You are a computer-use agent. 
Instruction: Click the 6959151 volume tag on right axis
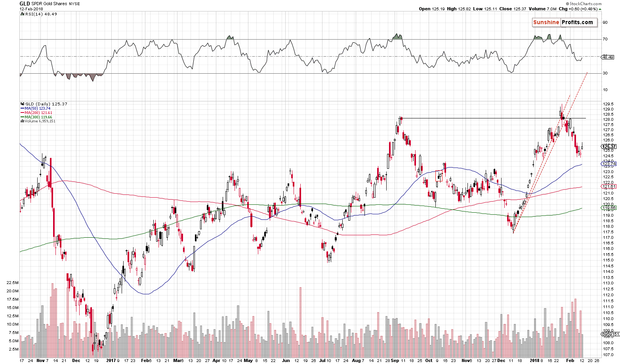click(x=610, y=335)
